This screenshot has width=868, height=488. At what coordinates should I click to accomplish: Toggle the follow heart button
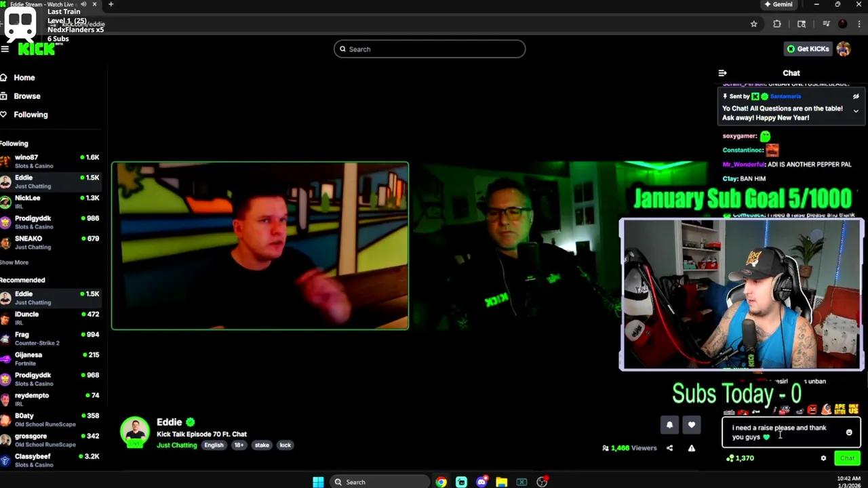[691, 425]
